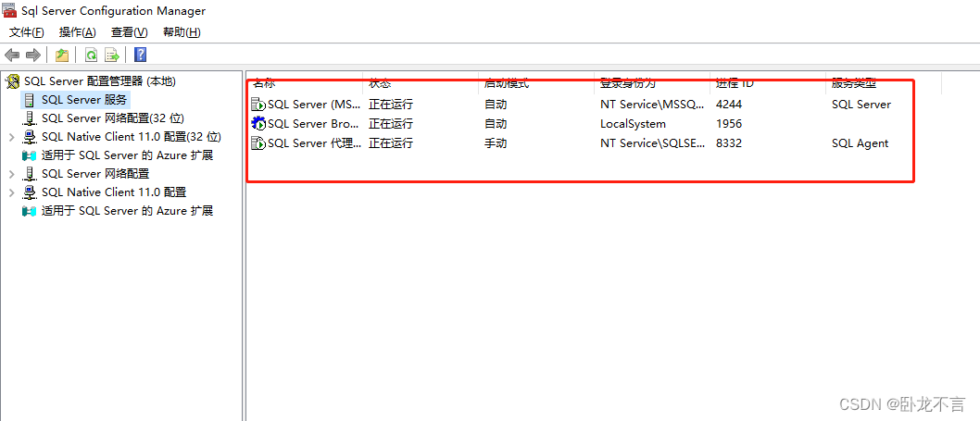Select the SQL Server (MS... service name
The image size is (980, 421).
[x=314, y=105]
